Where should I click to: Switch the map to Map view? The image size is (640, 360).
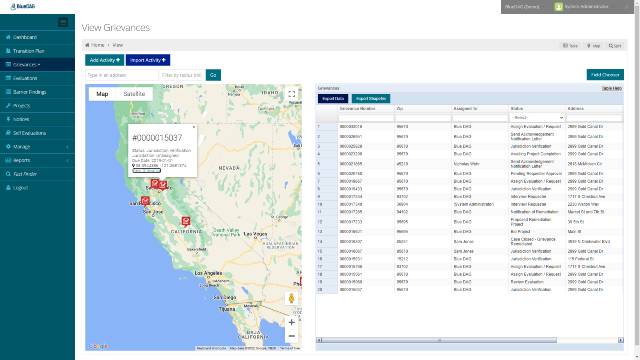pyautogui.click(x=102, y=94)
